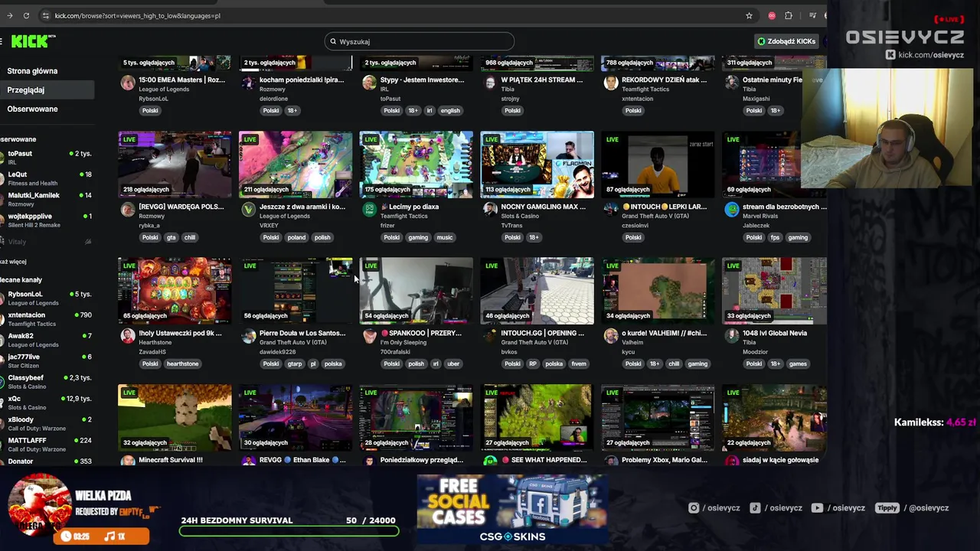The image size is (980, 551).
Task: Open ZavadaHS avatar on the Hearthstone card
Action: [128, 336]
